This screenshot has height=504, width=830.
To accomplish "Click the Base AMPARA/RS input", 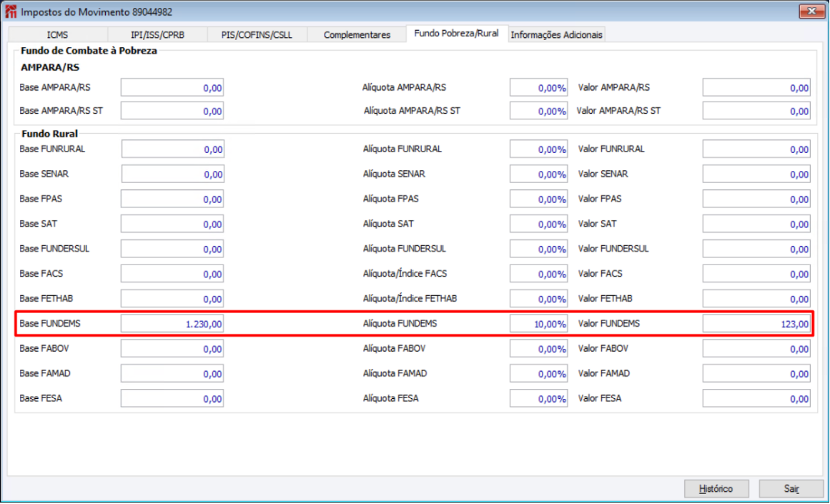I will tap(172, 88).
